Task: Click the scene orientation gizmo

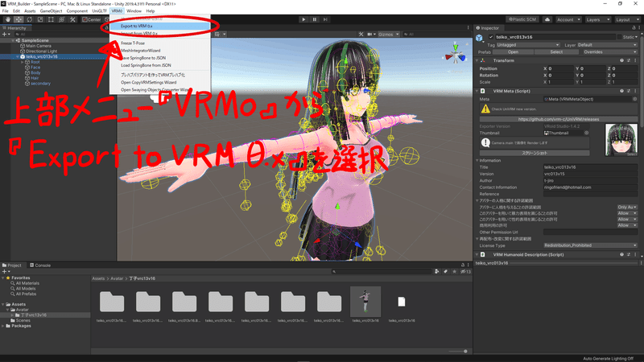Action: tap(456, 54)
